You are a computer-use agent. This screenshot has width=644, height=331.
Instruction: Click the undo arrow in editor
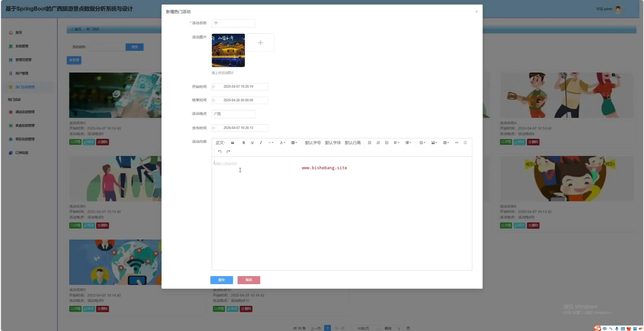point(220,152)
